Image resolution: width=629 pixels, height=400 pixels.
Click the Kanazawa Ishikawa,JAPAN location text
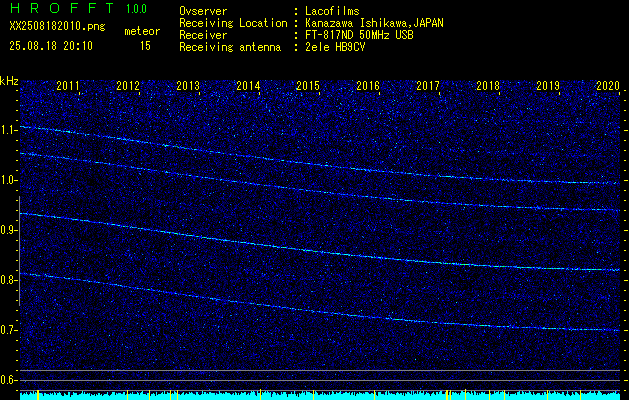pyautogui.click(x=374, y=23)
